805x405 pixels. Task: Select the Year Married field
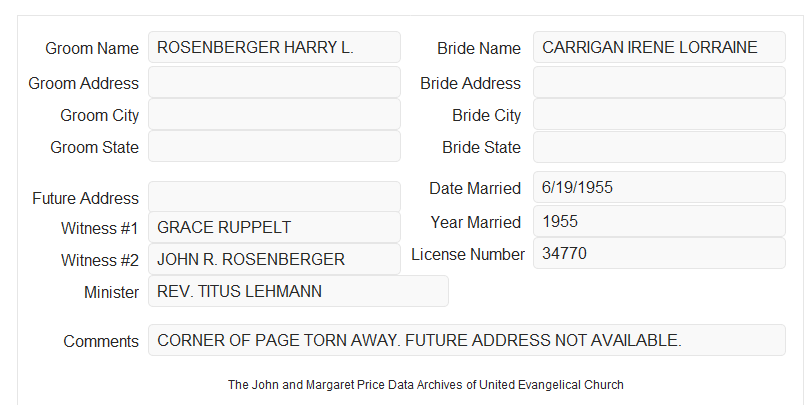click(x=659, y=221)
